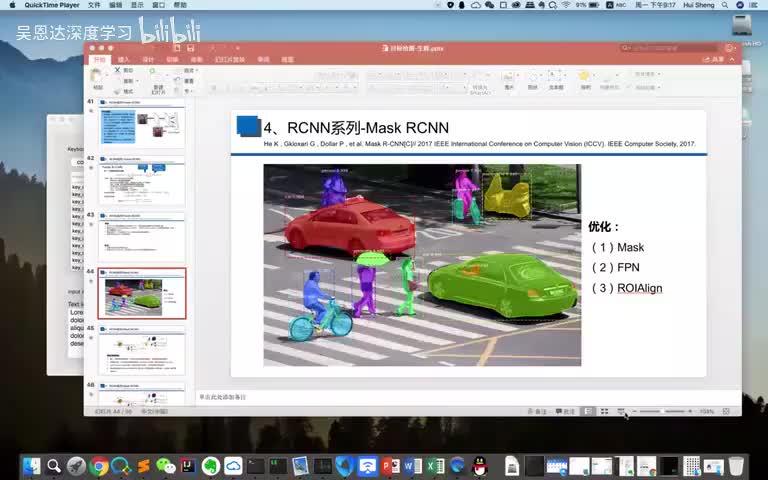
Task: Select slide 45 thumbnail
Action: tap(142, 352)
